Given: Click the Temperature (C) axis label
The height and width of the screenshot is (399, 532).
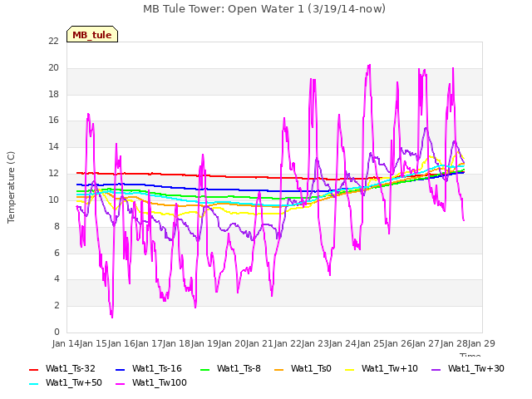Looking at the screenshot, I should click(11, 187).
